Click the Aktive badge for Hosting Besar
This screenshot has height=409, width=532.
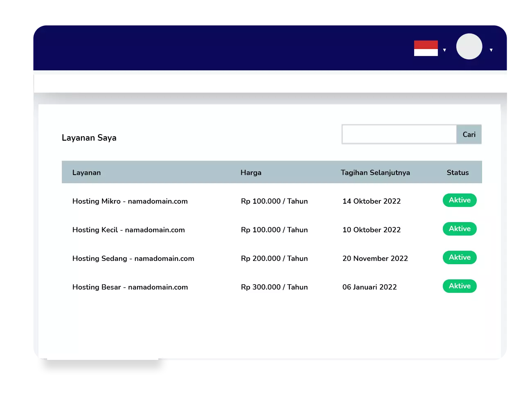point(460,286)
